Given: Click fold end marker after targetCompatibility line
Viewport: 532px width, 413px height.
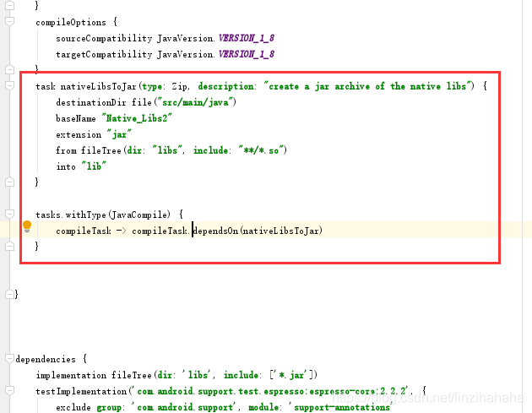Looking at the screenshot, I should coord(10,69).
